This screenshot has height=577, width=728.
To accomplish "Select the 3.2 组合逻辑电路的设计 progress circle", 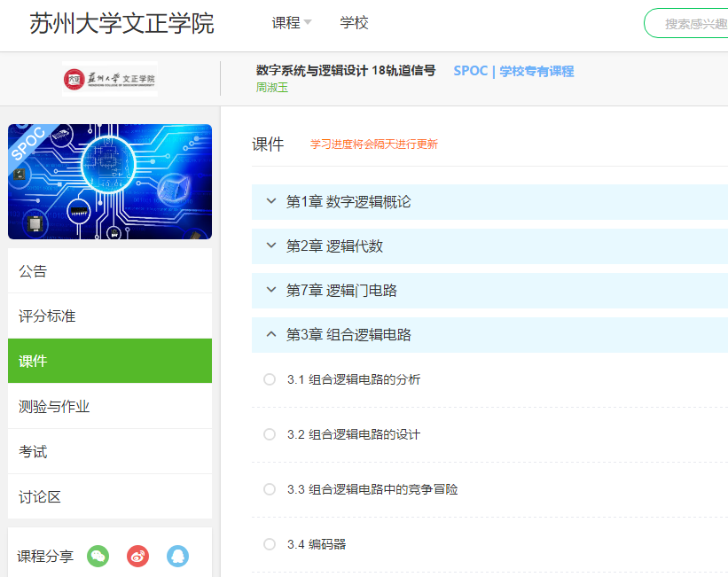I will pyautogui.click(x=270, y=434).
